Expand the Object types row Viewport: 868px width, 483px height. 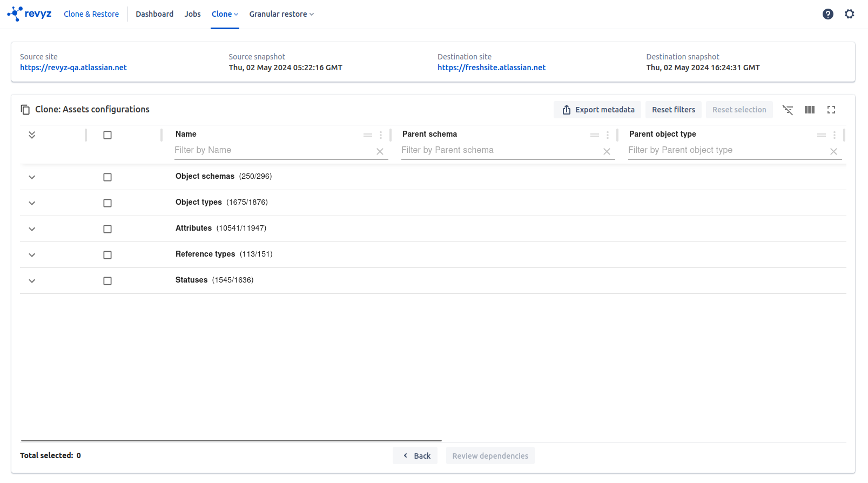pyautogui.click(x=32, y=203)
